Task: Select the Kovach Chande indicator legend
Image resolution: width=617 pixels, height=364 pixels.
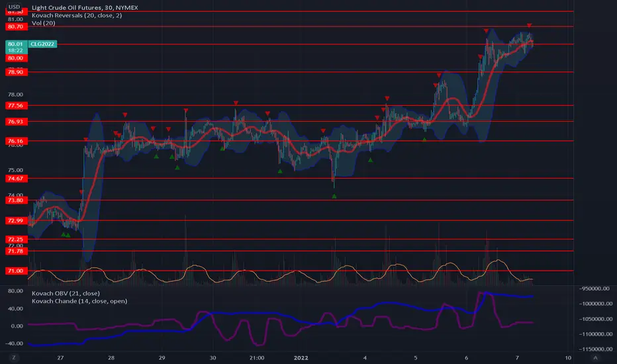Action: 79,301
